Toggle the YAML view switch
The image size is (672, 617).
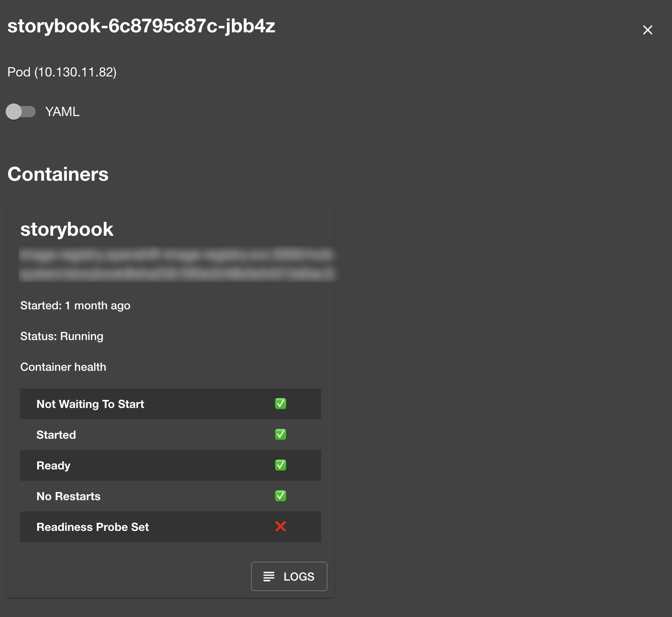pyautogui.click(x=21, y=112)
